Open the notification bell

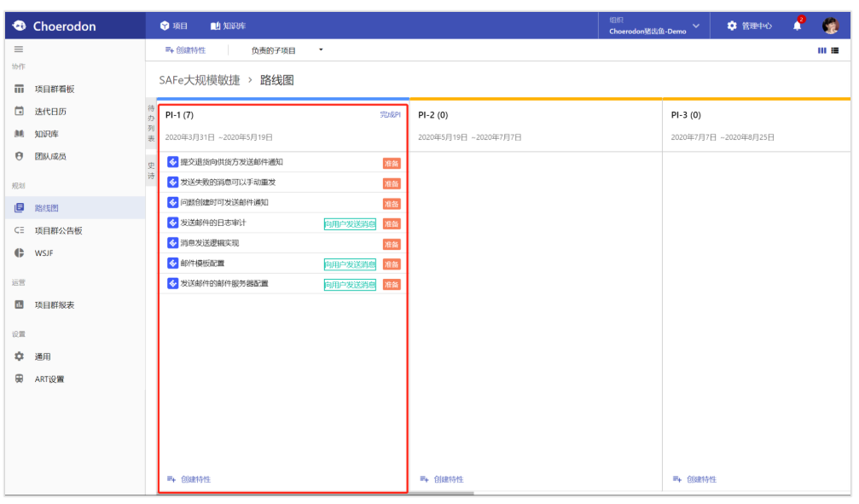798,26
